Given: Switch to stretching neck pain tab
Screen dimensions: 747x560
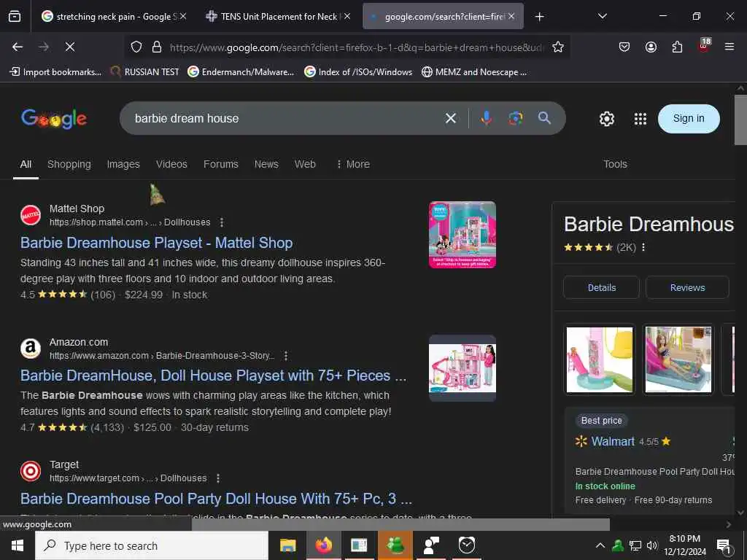Looking at the screenshot, I should 113,17.
